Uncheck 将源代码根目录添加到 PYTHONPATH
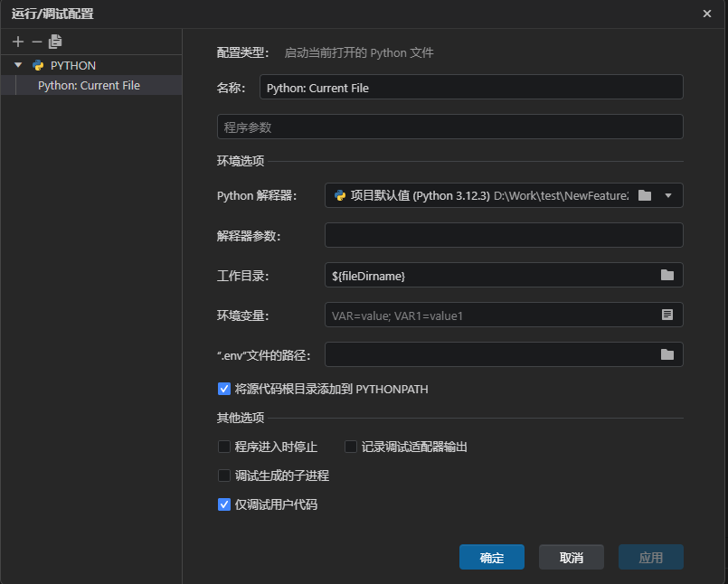Image resolution: width=728 pixels, height=584 pixels. [x=224, y=389]
